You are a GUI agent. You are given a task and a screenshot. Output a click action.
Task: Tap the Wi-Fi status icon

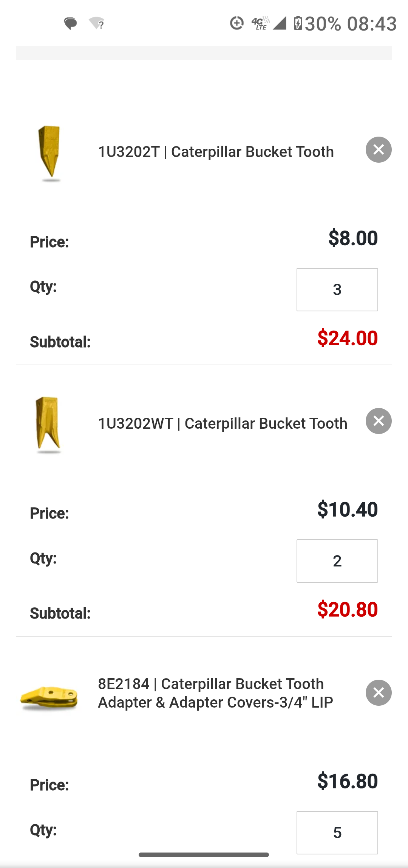[97, 23]
